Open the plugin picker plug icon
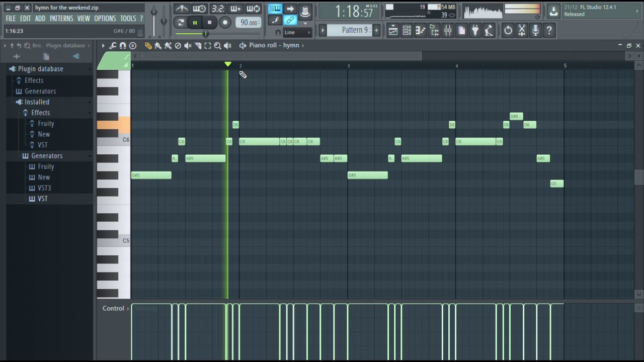Screen dimensions: 644x362 [x=475, y=31]
